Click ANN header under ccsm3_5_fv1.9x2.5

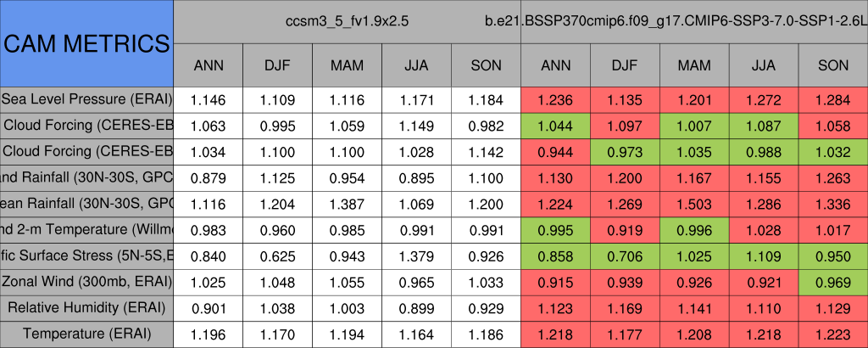point(209,65)
